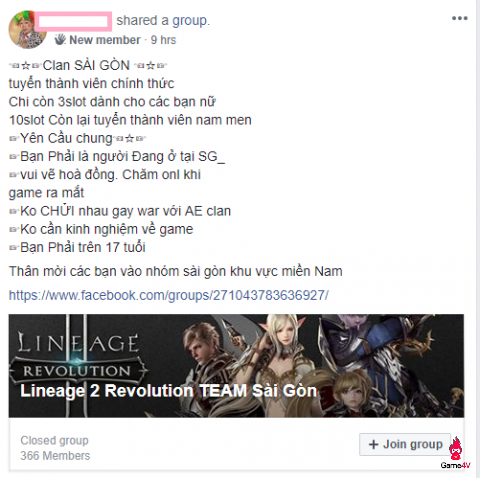480x478 pixels.
Task: Click the redacted poster name
Action: pos(73,22)
